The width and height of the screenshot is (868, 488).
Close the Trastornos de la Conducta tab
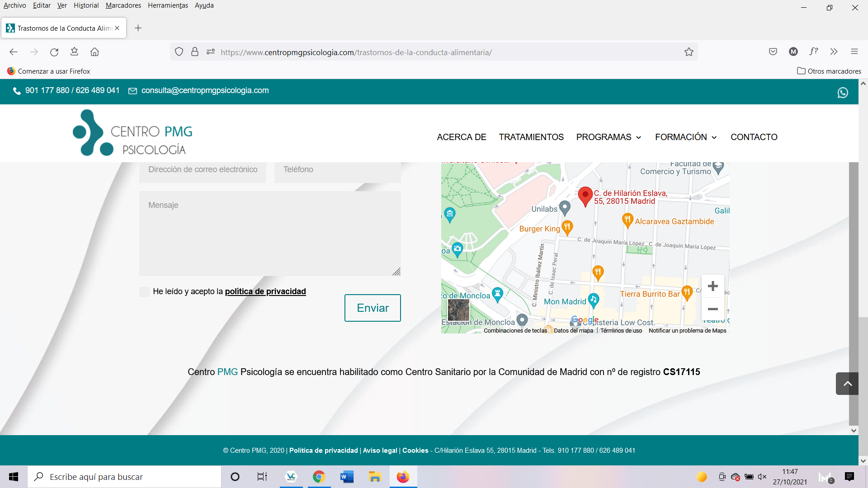click(x=117, y=28)
